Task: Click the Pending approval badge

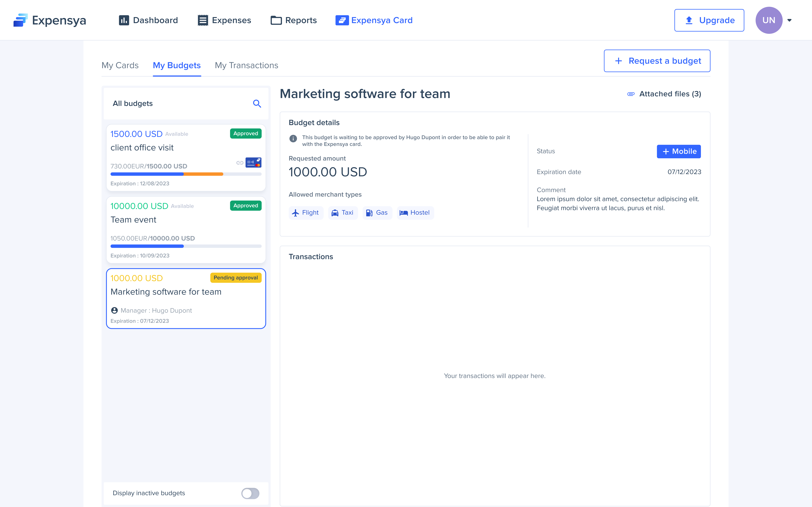Action: pyautogui.click(x=236, y=278)
